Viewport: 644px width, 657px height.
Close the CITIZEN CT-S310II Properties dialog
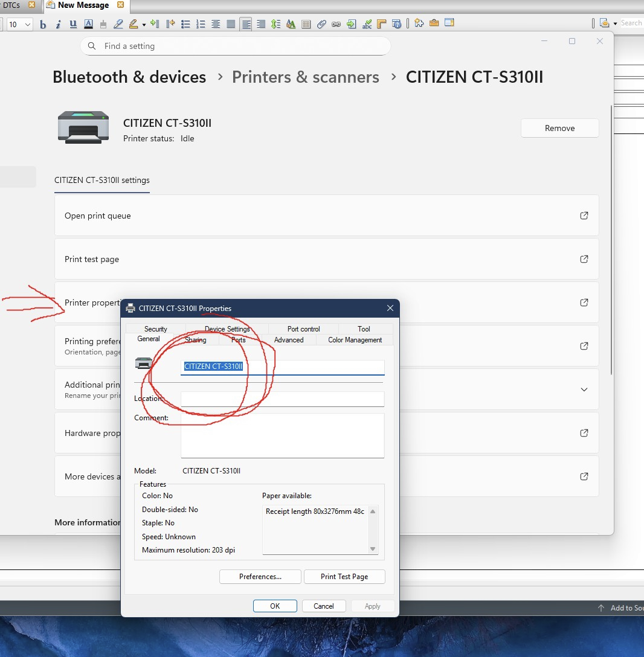390,308
